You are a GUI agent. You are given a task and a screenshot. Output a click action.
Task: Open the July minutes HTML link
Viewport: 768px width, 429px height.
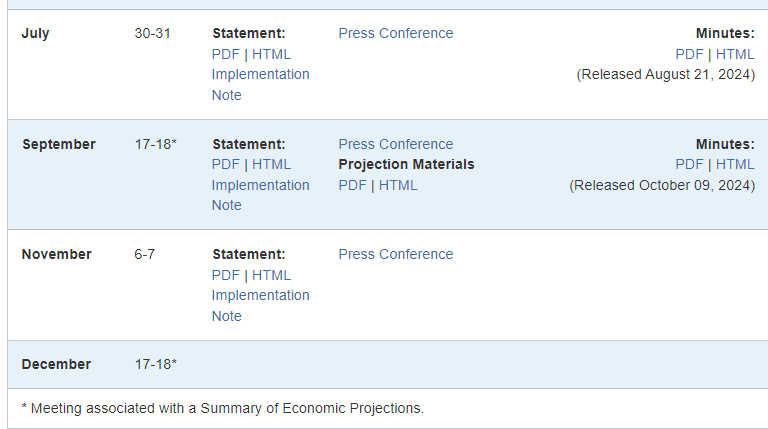pyautogui.click(x=735, y=54)
